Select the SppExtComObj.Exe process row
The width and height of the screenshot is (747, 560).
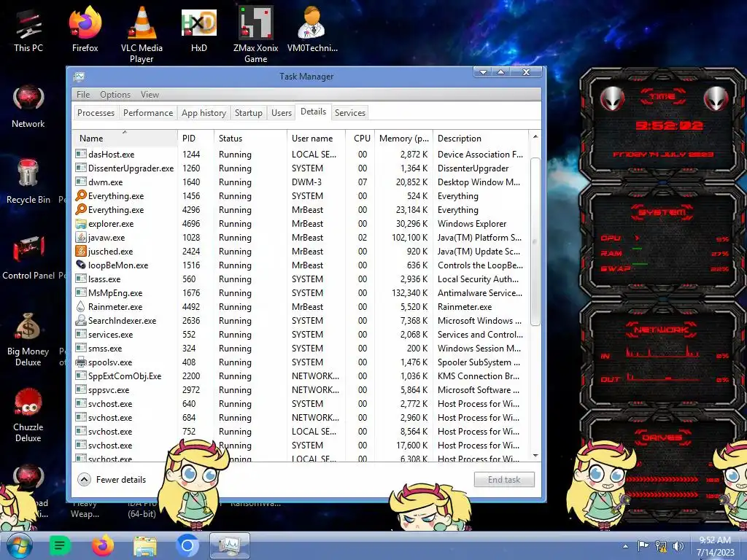[300, 376]
